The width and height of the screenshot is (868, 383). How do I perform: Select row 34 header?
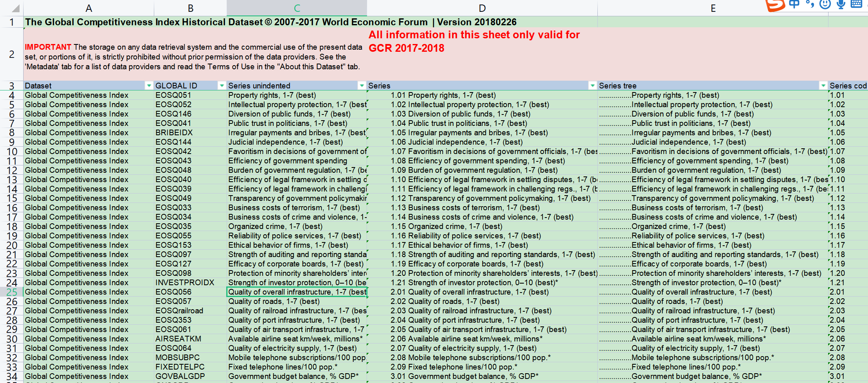click(12, 376)
